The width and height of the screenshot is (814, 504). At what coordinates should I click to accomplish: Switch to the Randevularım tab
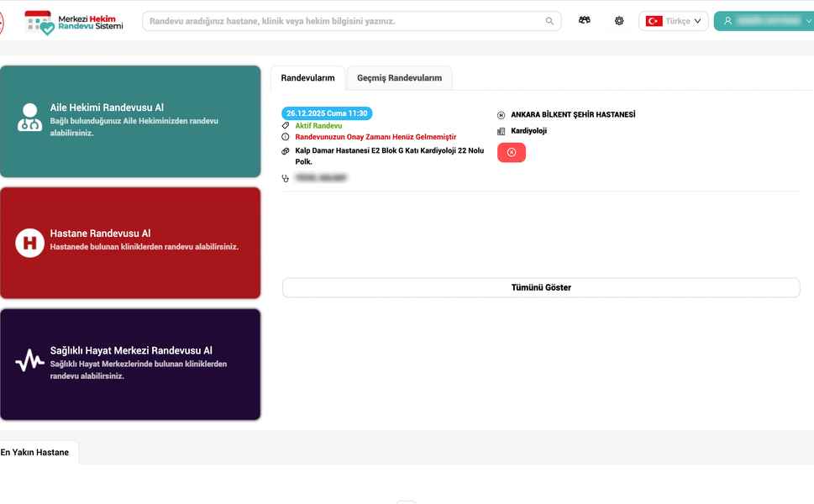pos(307,78)
